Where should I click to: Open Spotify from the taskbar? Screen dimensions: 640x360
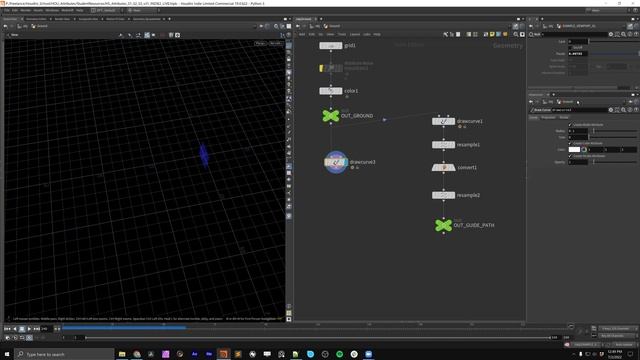click(x=340, y=354)
